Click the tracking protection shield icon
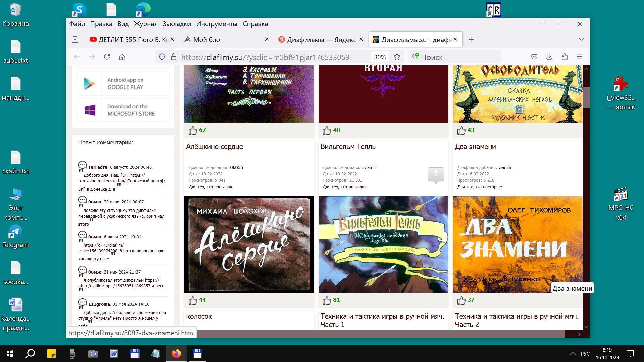644x362 pixels. point(162,57)
